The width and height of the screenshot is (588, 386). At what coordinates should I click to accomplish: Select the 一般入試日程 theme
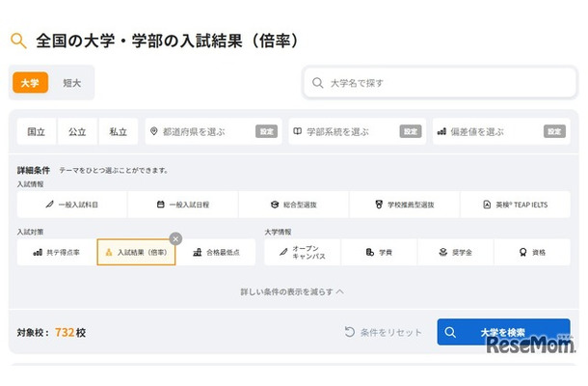point(183,205)
